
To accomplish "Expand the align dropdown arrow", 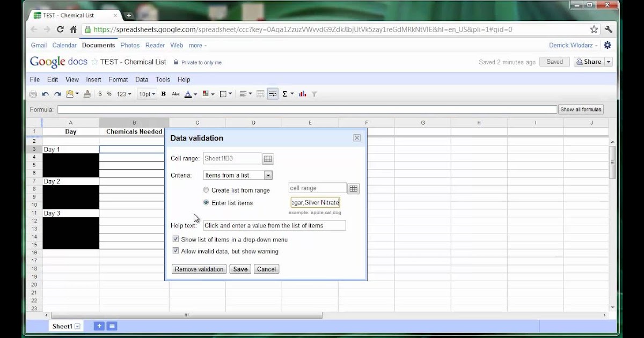I will tap(250, 94).
